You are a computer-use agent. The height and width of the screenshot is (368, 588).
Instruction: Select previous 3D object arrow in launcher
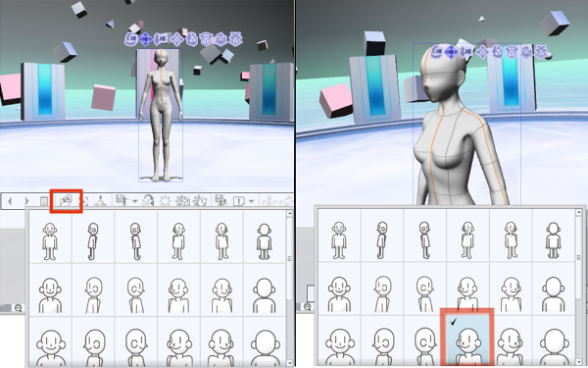(10, 201)
